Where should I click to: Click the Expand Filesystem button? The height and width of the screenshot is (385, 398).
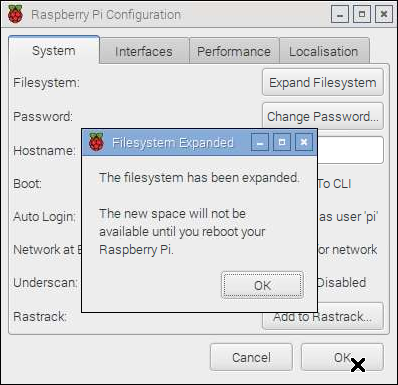point(323,82)
